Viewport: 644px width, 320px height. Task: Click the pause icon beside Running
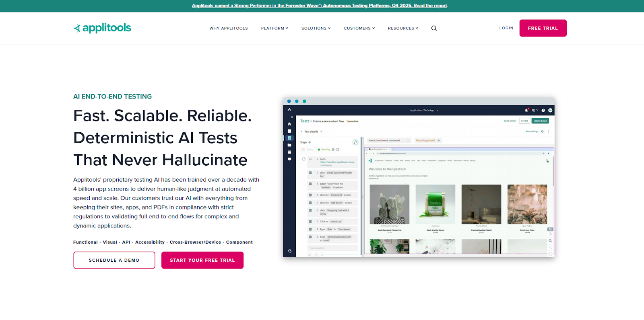333,150
